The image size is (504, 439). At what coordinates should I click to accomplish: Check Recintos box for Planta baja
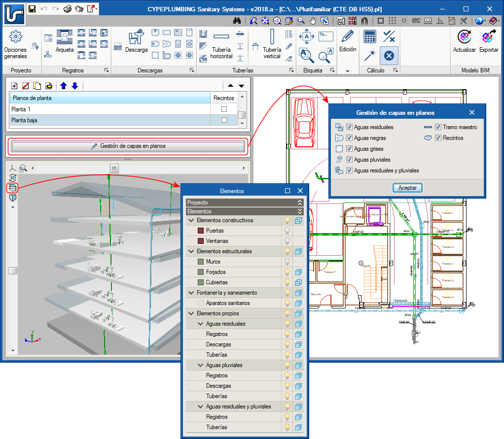click(224, 120)
